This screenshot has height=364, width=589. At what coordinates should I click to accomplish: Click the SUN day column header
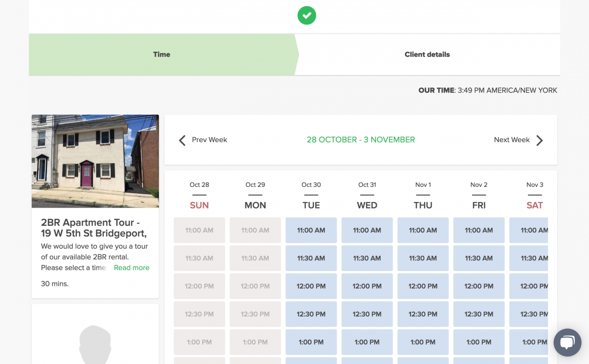[x=199, y=205]
